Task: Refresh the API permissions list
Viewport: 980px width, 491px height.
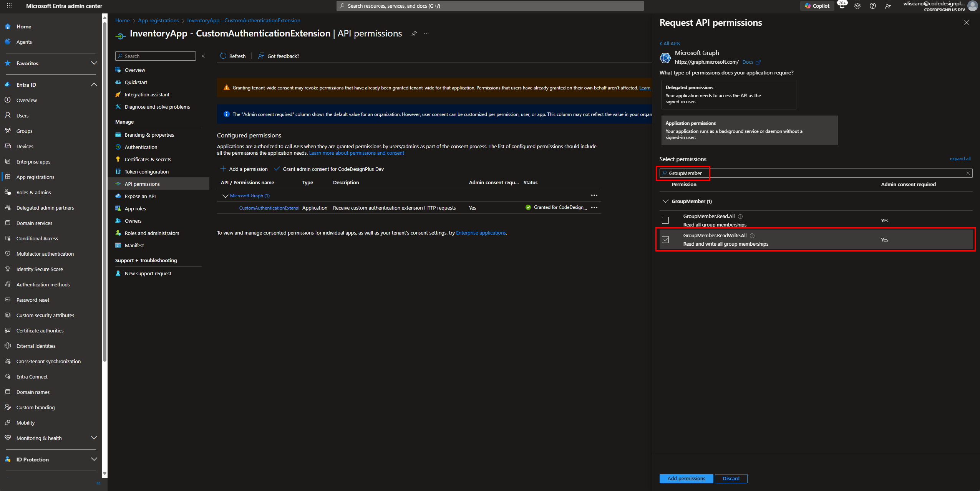Action: coord(233,56)
